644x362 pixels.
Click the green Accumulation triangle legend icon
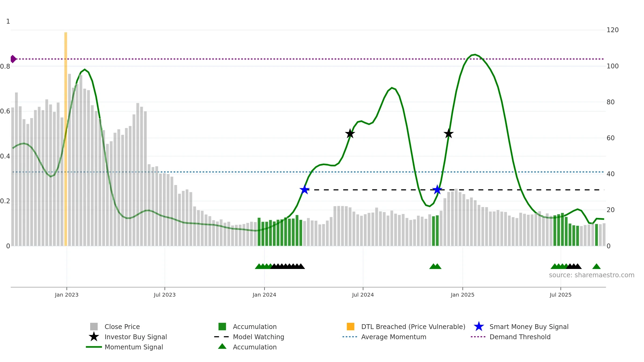tap(222, 346)
